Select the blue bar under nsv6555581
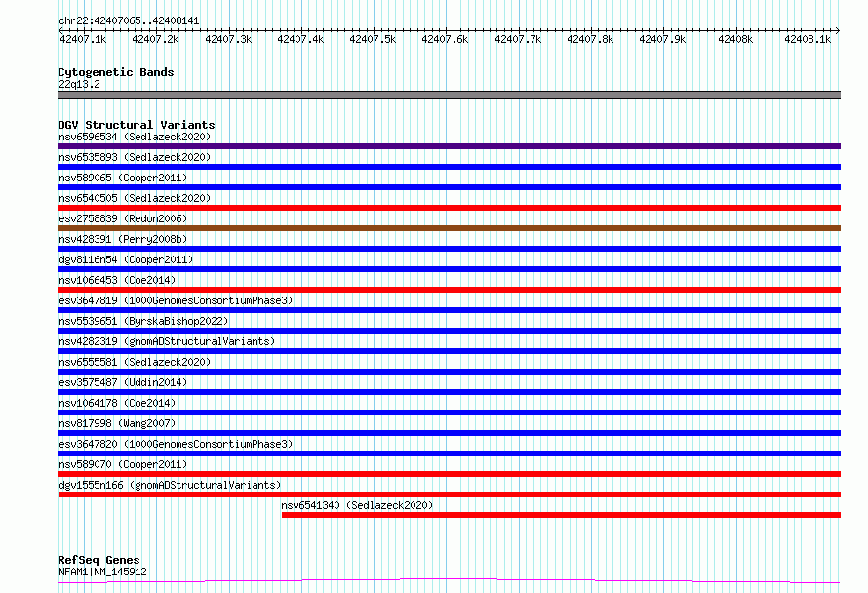The width and height of the screenshot is (868, 593). point(449,372)
